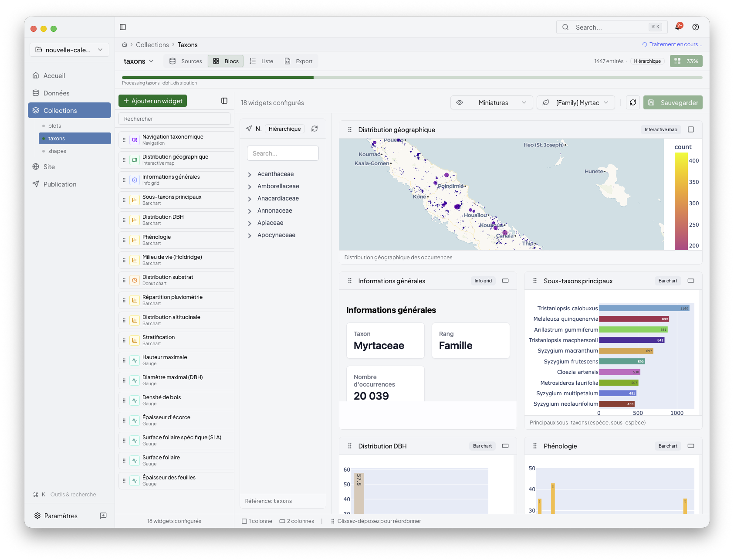Click the notifications bell icon
This screenshot has height=560, width=734.
(x=678, y=27)
